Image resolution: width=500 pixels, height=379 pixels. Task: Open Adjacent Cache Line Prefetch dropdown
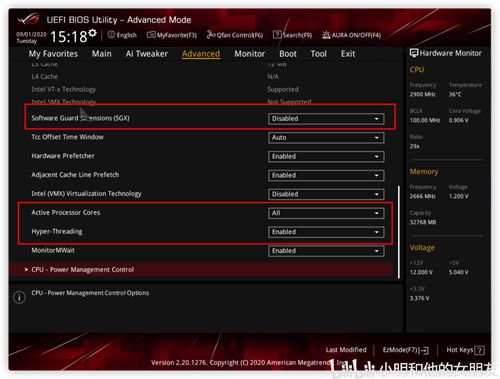click(x=326, y=175)
